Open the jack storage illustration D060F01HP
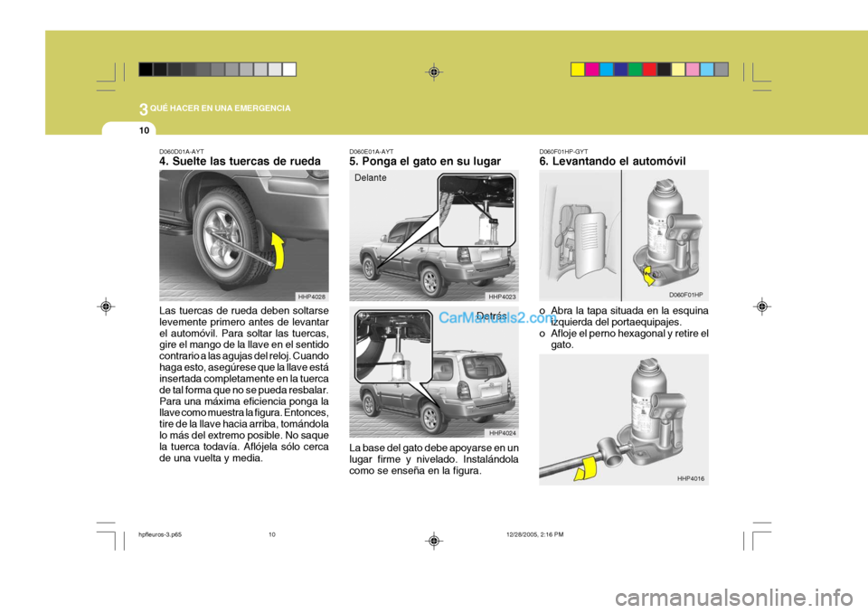The width and height of the screenshot is (868, 613). point(624,235)
